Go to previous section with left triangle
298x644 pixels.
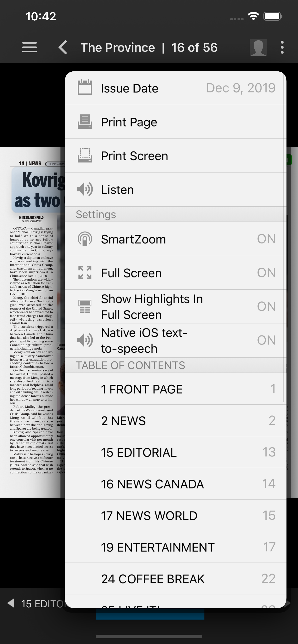(11, 603)
